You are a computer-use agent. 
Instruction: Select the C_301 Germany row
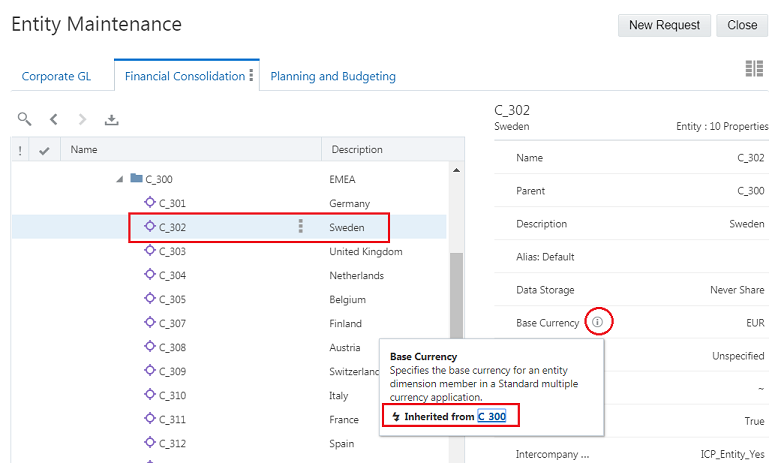click(x=229, y=203)
